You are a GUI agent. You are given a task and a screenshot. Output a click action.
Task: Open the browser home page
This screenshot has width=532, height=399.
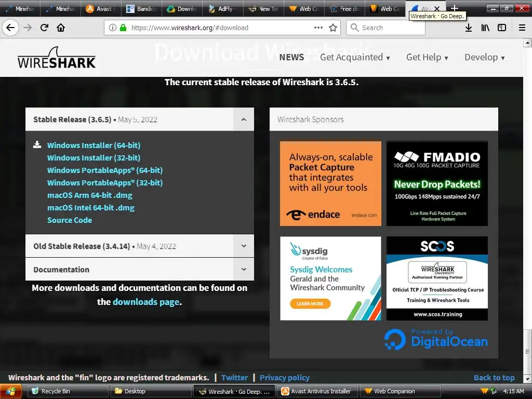pyautogui.click(x=61, y=28)
